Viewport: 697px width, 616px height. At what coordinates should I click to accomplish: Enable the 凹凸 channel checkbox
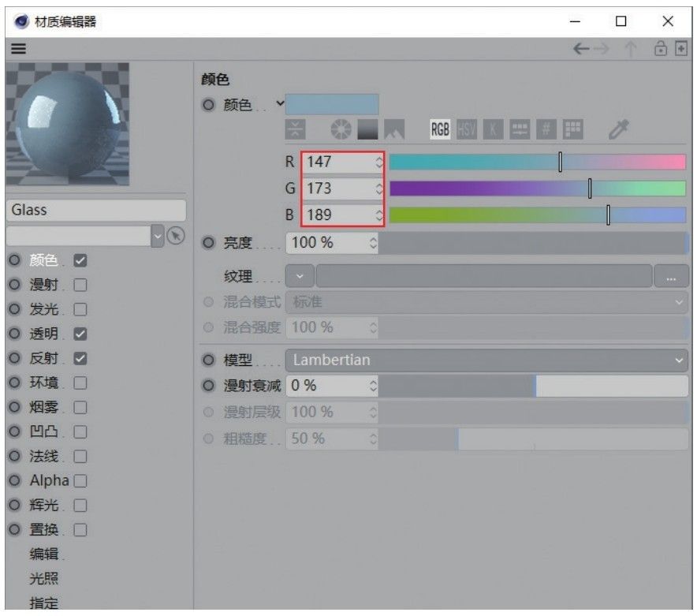point(80,431)
